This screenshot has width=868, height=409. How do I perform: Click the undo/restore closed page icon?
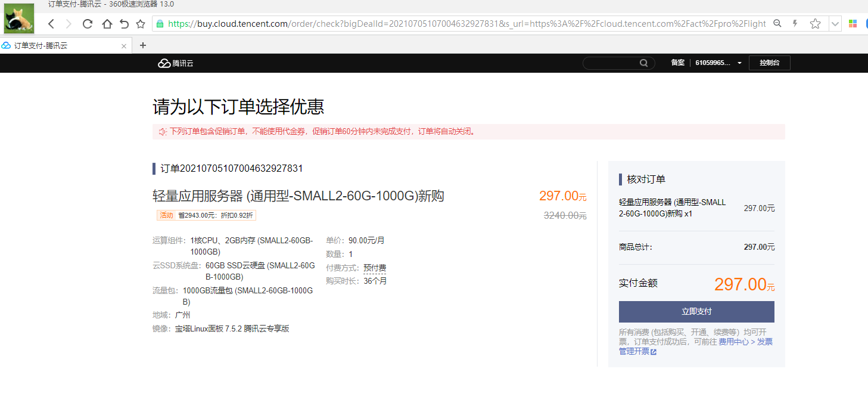pos(124,24)
